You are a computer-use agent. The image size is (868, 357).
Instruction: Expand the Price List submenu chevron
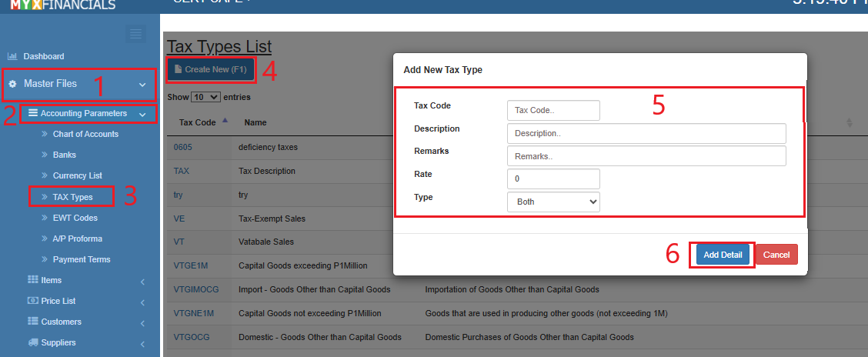[142, 302]
